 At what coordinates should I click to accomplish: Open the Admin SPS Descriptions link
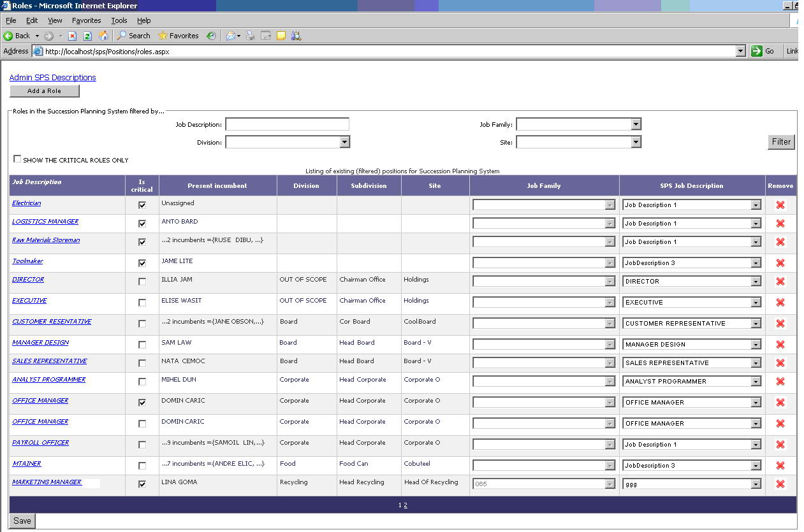tap(52, 77)
